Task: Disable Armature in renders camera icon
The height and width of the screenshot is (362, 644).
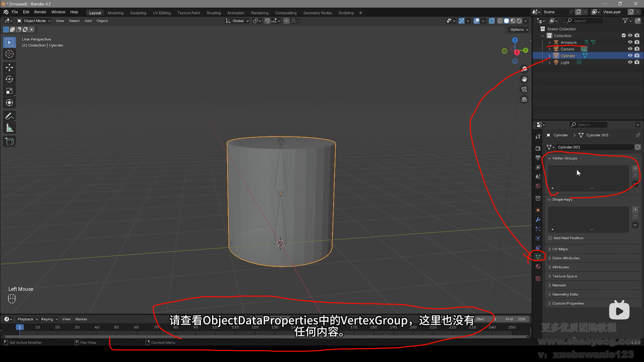Action: (637, 42)
